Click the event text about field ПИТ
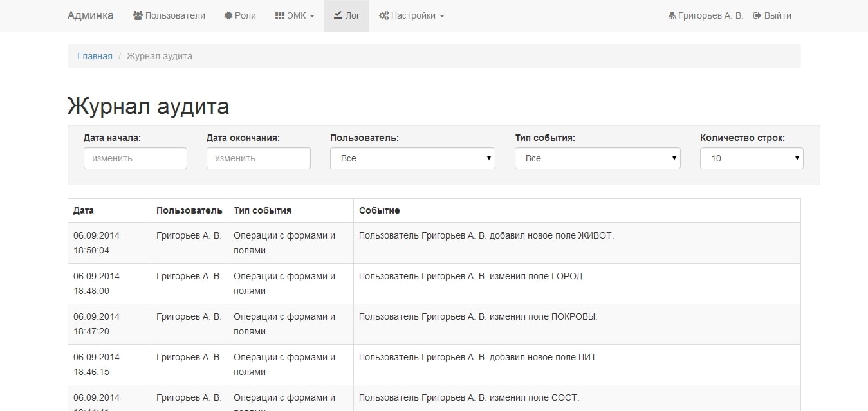The image size is (868, 411). click(x=479, y=357)
